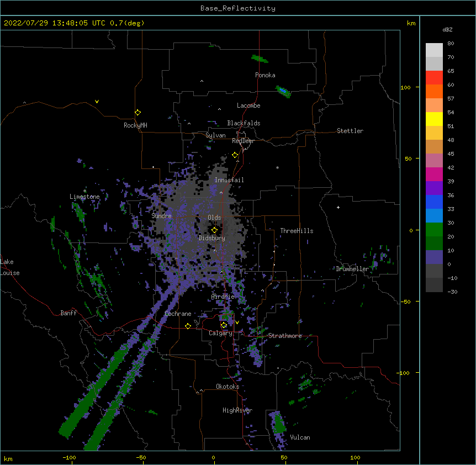Click the yellow marker at Olds radar site
476x465 pixels.
point(214,230)
